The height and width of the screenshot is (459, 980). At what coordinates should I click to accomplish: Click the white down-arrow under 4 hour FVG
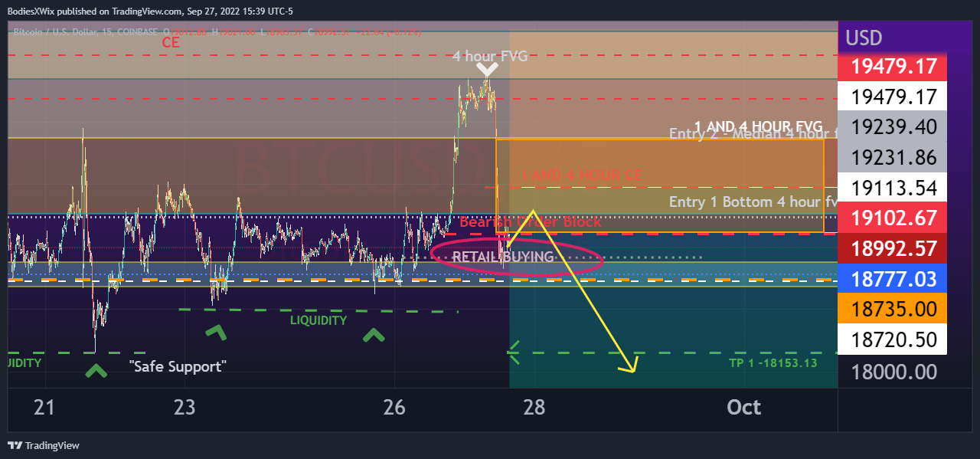click(x=487, y=70)
